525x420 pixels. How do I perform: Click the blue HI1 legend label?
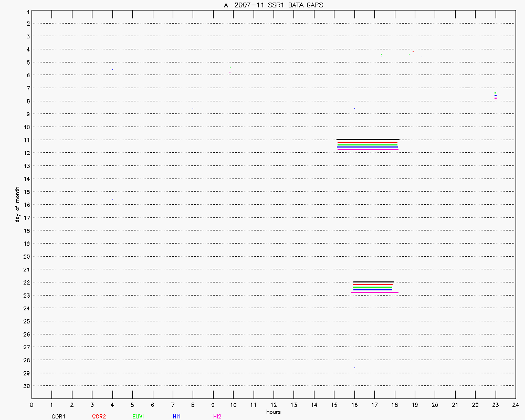click(x=177, y=416)
